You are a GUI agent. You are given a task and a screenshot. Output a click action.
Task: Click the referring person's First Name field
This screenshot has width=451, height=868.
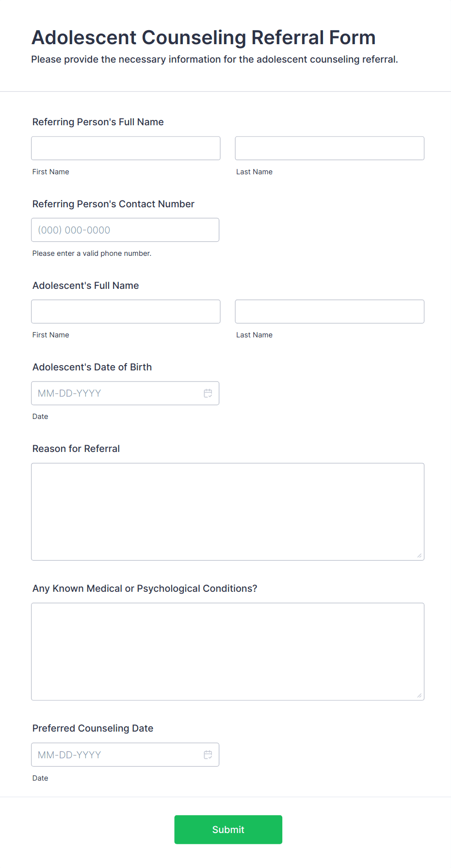[126, 148]
